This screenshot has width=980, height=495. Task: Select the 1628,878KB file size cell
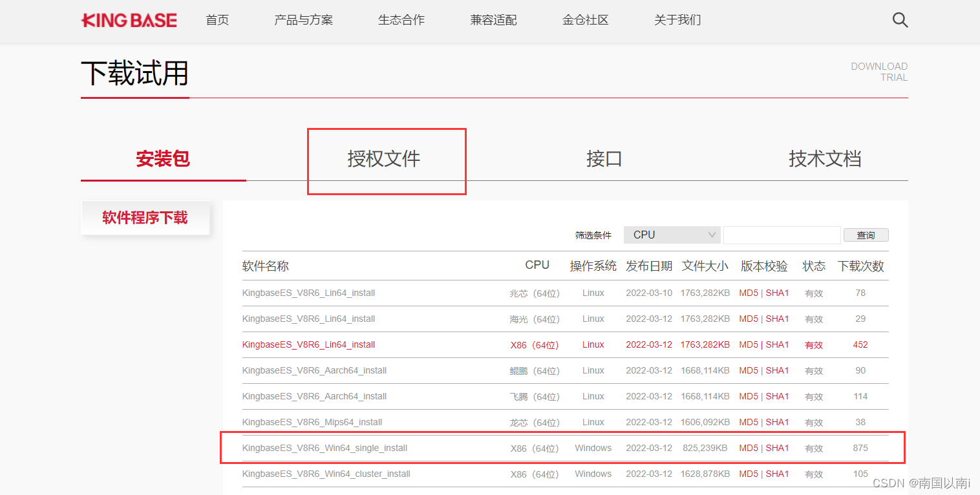tap(705, 474)
